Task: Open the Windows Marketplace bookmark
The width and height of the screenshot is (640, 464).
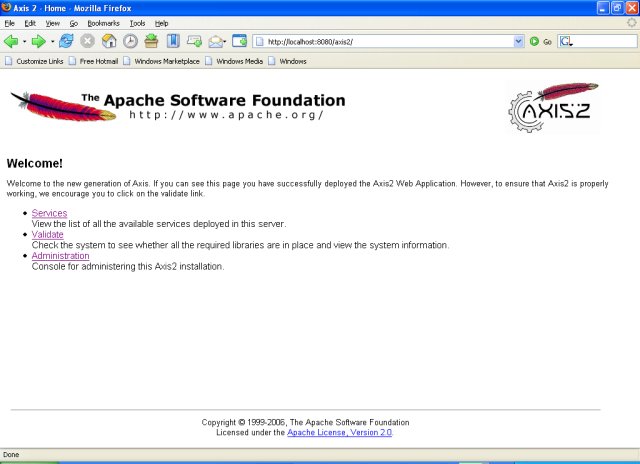Action: (x=162, y=61)
